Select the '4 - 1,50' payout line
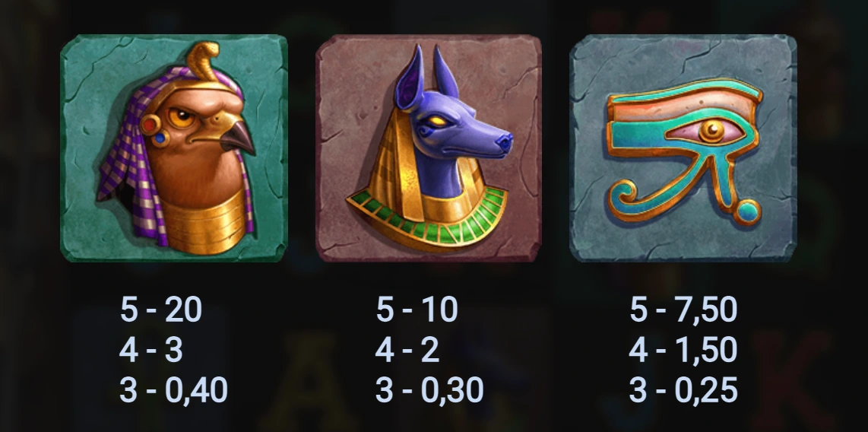The height and width of the screenshot is (432, 868). pos(683,350)
